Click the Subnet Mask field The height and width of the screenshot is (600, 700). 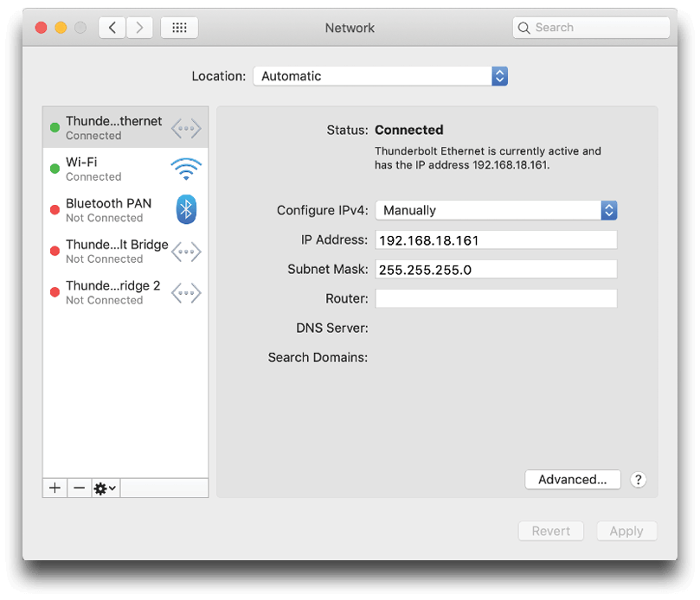click(x=496, y=270)
